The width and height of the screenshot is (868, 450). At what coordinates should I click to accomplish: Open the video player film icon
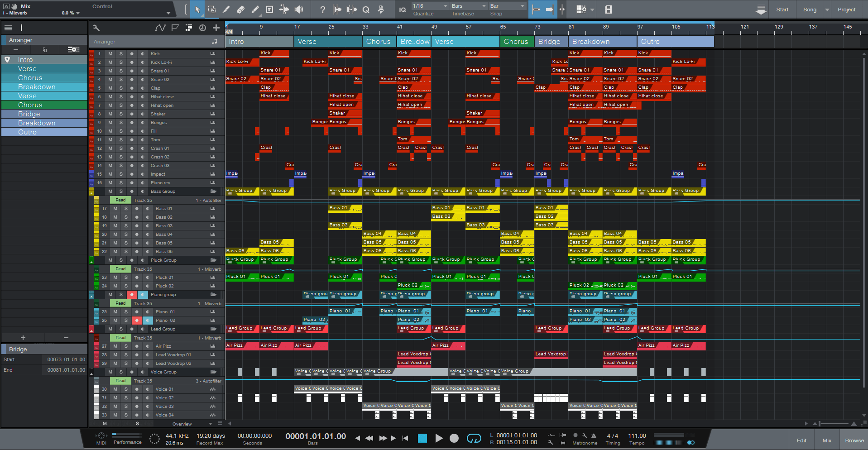608,10
